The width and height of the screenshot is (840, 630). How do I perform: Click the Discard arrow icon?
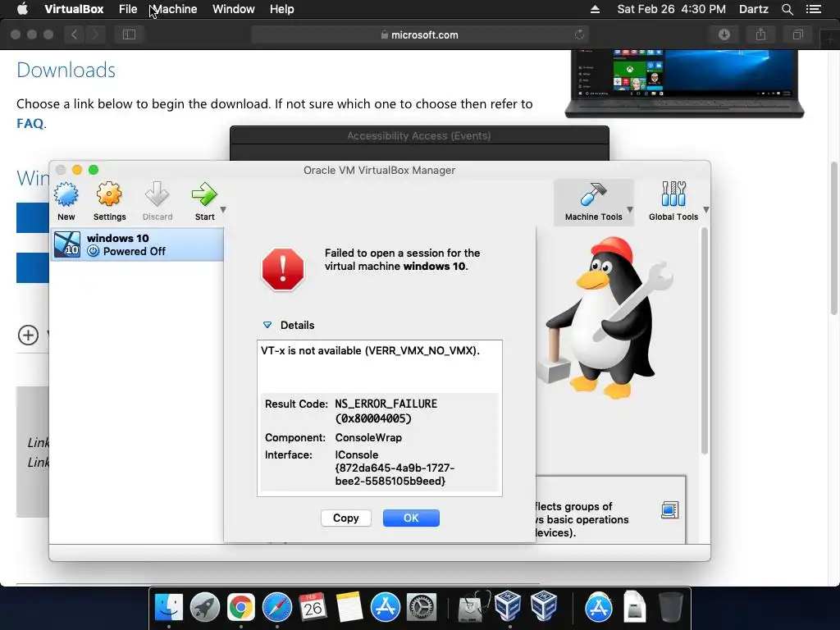pos(157,194)
